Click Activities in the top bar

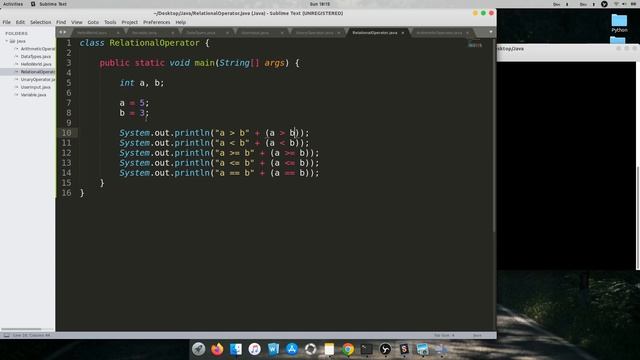[13, 4]
